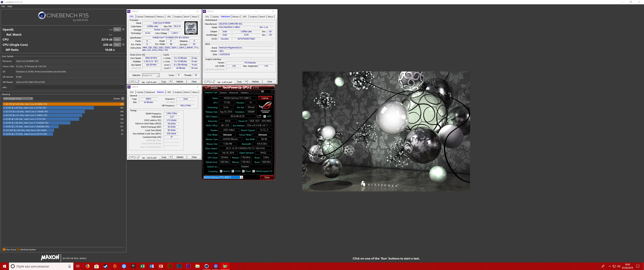Open Microsoft Store from the taskbar
Image resolution: width=644 pixels, height=270 pixels.
96,266
